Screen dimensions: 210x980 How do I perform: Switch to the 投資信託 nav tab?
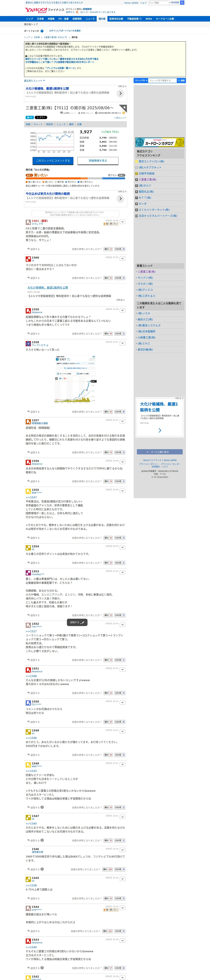[x=77, y=19]
